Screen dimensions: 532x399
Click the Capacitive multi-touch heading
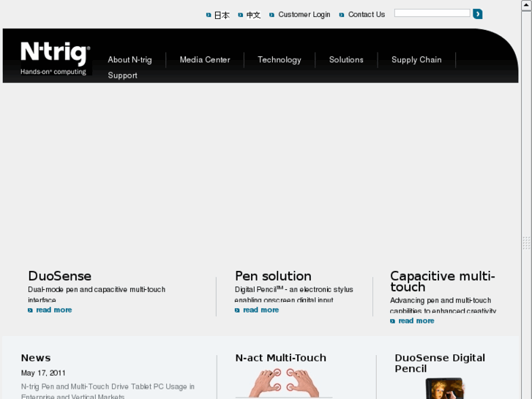click(443, 282)
